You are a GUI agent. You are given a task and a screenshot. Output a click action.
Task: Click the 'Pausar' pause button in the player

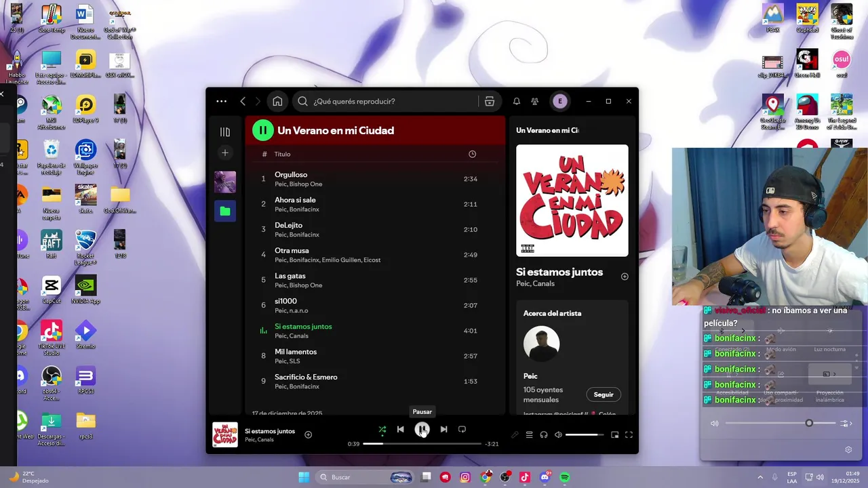(x=422, y=429)
